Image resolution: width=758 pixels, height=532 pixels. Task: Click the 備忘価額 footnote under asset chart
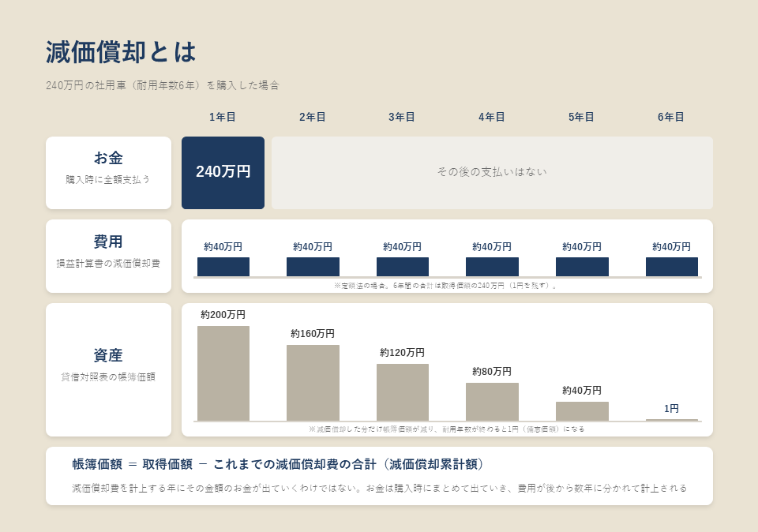(x=447, y=429)
